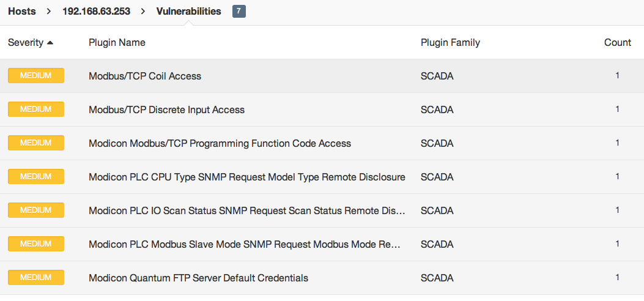Sort by the Plugin Name column header
Image resolution: width=644 pixels, height=301 pixels.
(x=117, y=42)
